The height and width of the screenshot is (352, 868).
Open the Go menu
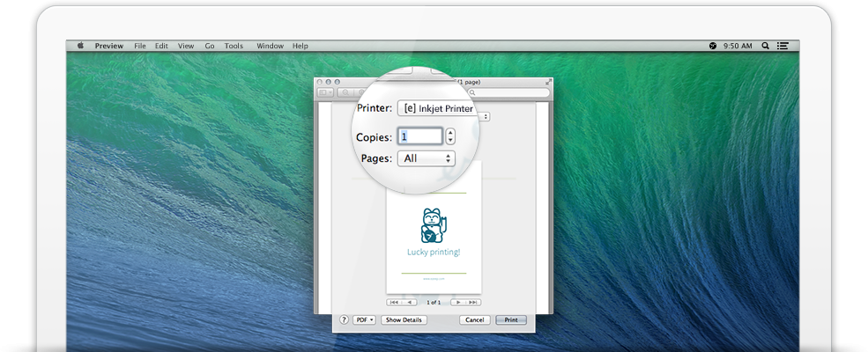[x=210, y=46]
